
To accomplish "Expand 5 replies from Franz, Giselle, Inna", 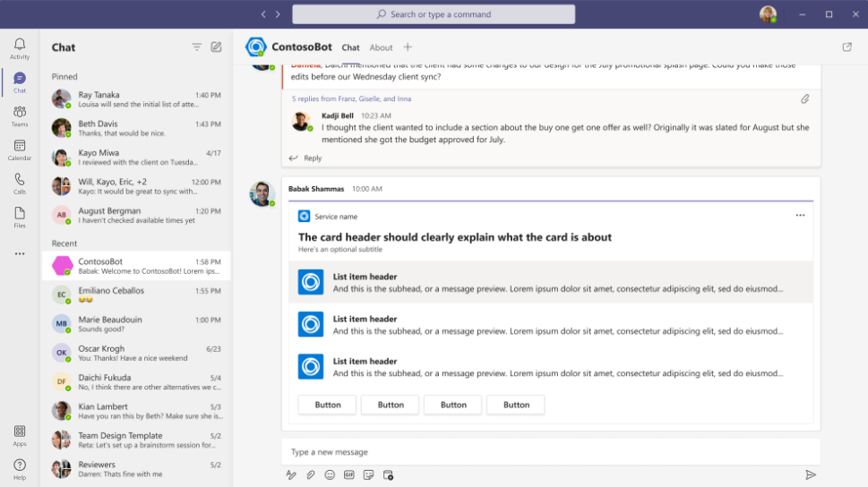I will point(351,98).
